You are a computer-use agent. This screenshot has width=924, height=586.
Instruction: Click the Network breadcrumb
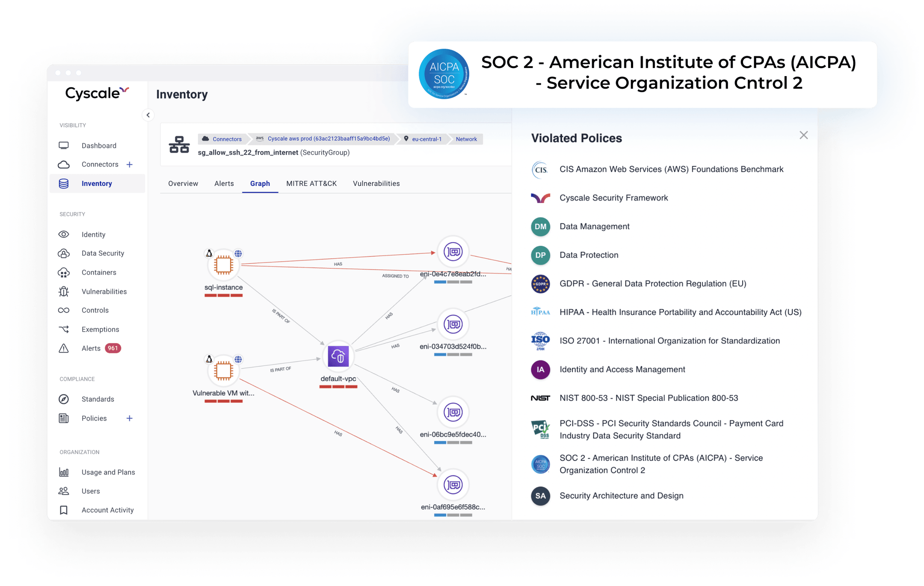pyautogui.click(x=466, y=139)
